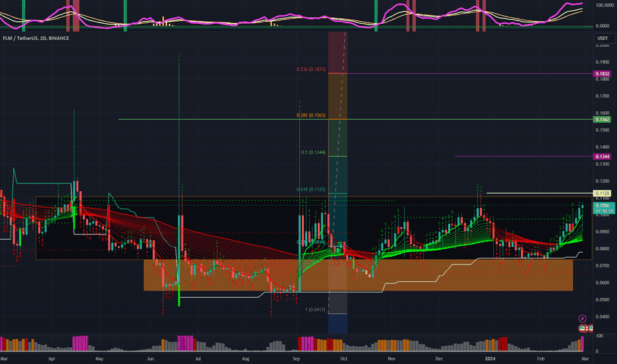Select the Fibonacci level 0.618 (0.1125) label

click(311, 189)
